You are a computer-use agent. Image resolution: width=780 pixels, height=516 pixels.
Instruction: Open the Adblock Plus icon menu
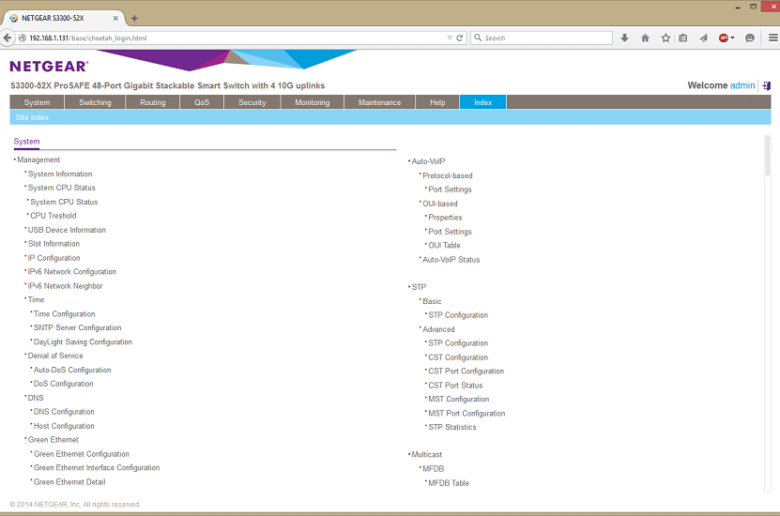click(726, 38)
